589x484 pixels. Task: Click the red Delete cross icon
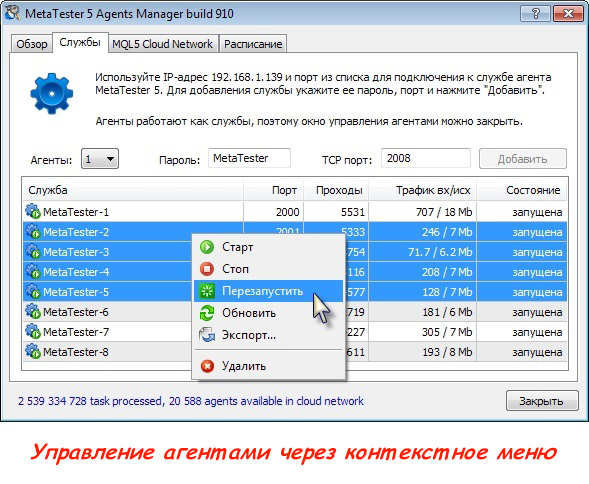tap(207, 366)
